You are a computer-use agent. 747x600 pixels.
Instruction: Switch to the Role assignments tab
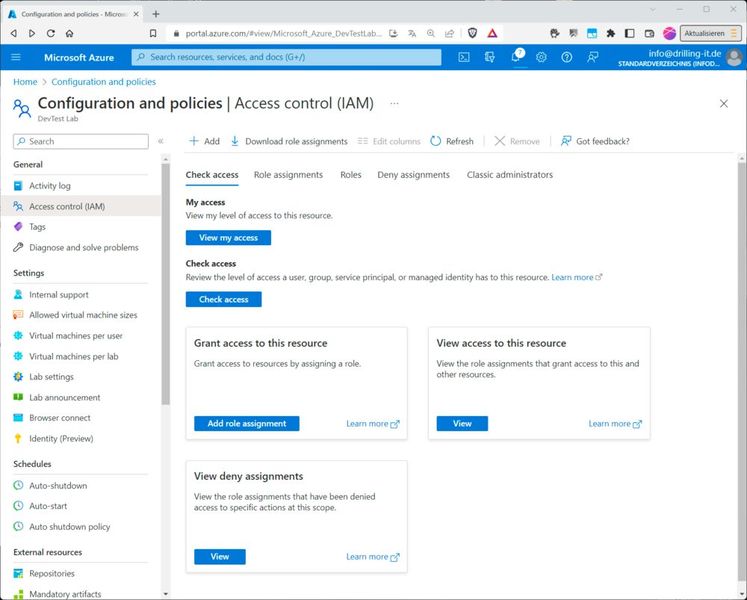pyautogui.click(x=288, y=175)
